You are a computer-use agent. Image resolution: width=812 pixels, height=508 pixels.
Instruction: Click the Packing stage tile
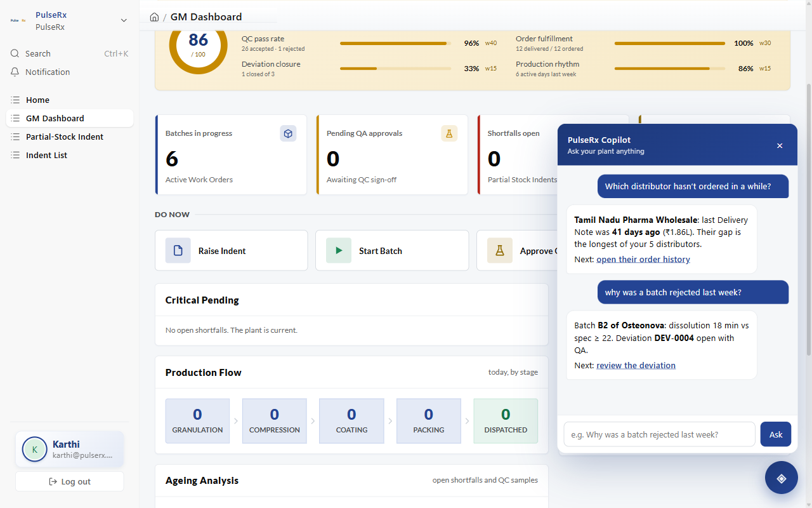(429, 421)
